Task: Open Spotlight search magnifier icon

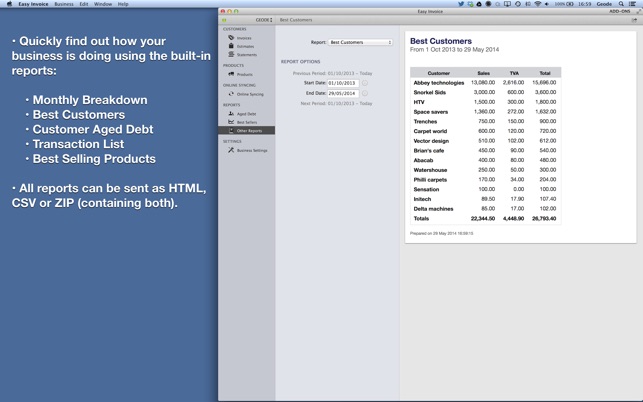Action: click(x=621, y=4)
